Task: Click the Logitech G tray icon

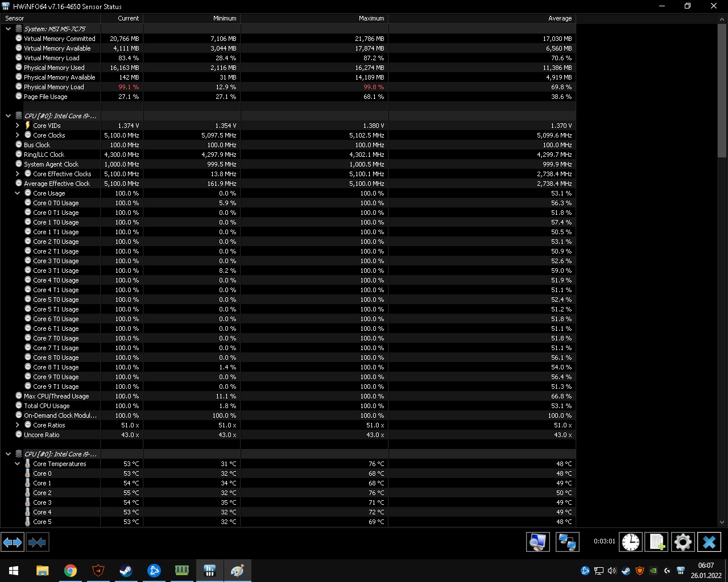Action: coord(667,571)
